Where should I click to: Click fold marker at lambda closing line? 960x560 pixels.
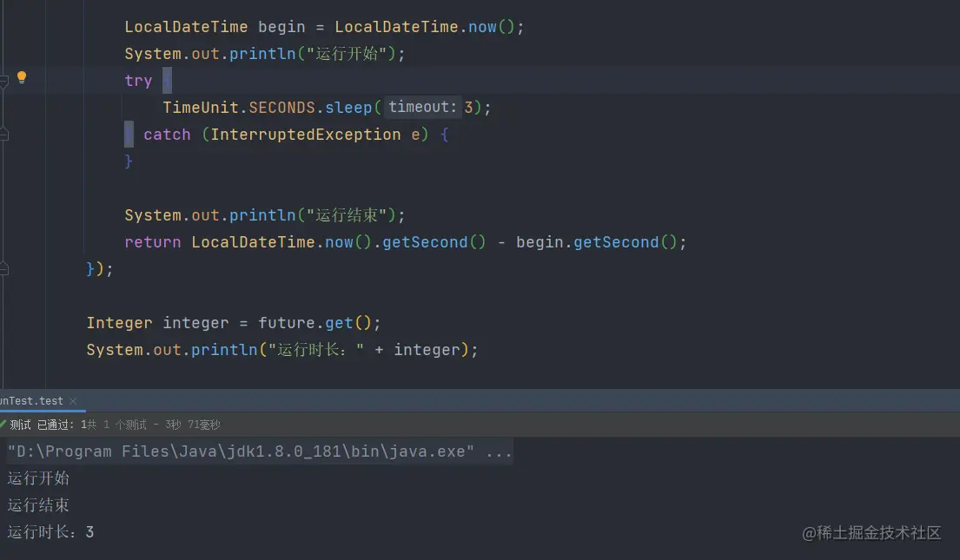(x=3, y=268)
